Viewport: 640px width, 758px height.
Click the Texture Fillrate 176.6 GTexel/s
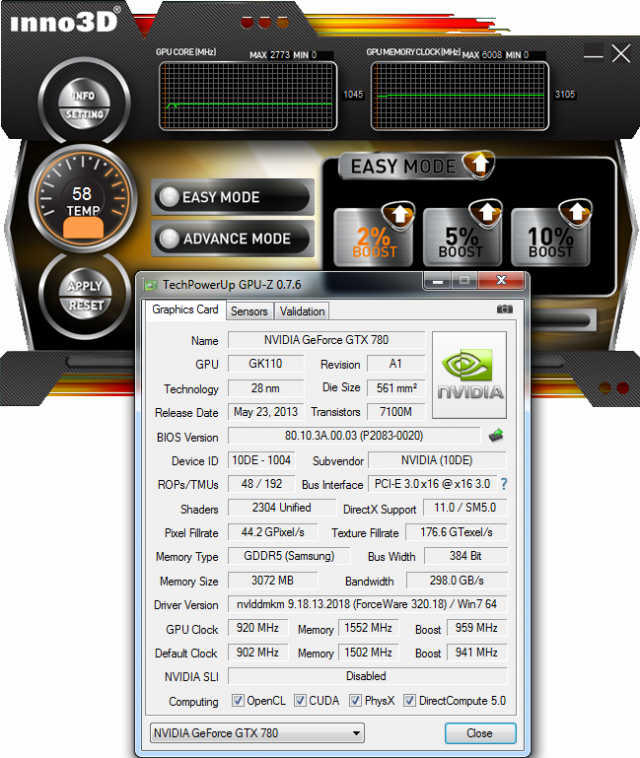456,532
